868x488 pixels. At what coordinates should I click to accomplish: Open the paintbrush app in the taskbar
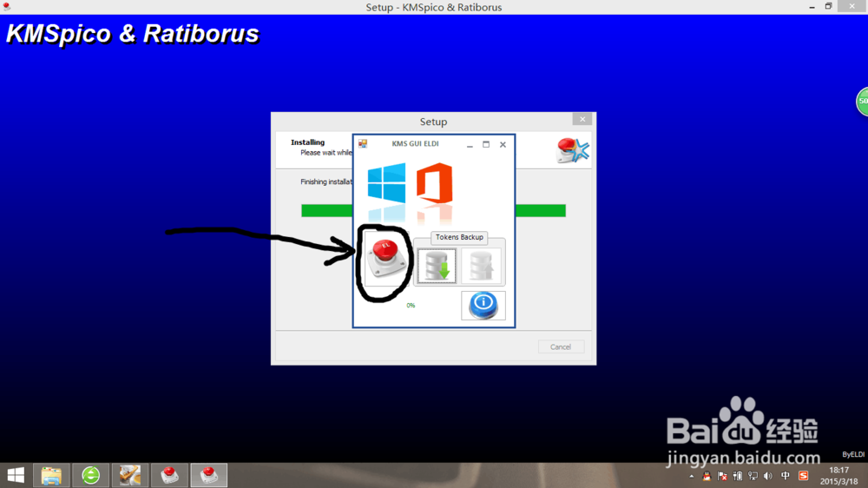coord(130,475)
